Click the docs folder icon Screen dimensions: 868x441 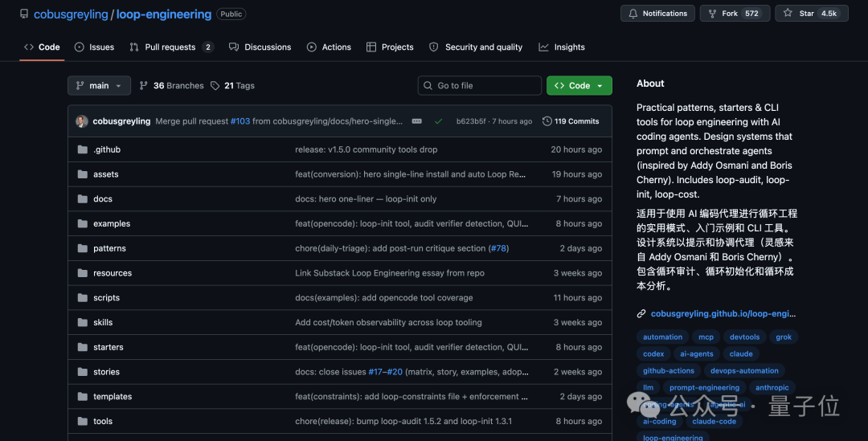pyautogui.click(x=83, y=198)
